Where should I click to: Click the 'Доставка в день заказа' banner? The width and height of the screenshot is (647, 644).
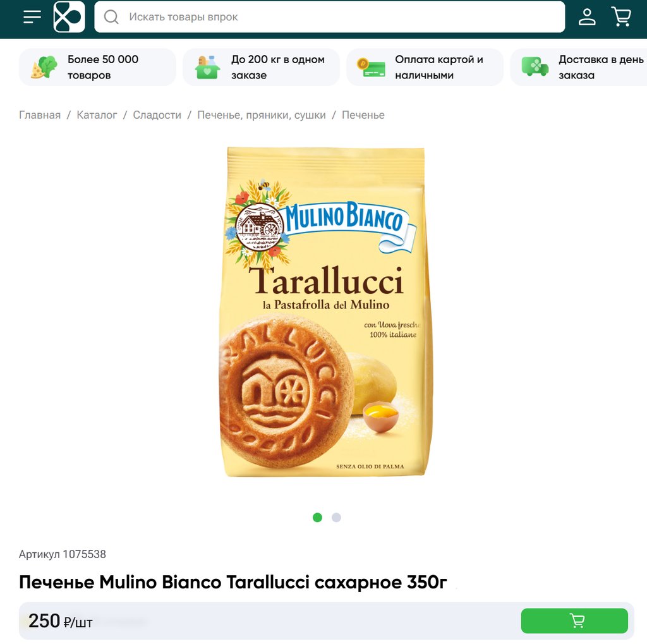(579, 67)
